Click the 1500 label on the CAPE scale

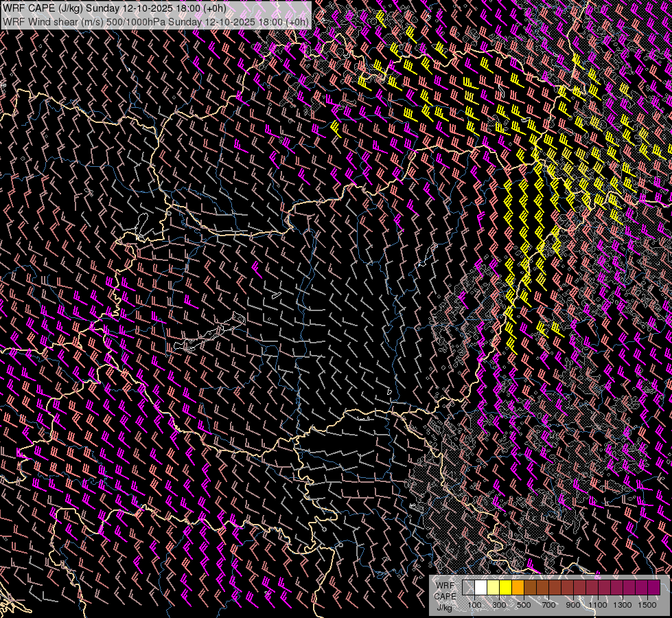point(647,605)
